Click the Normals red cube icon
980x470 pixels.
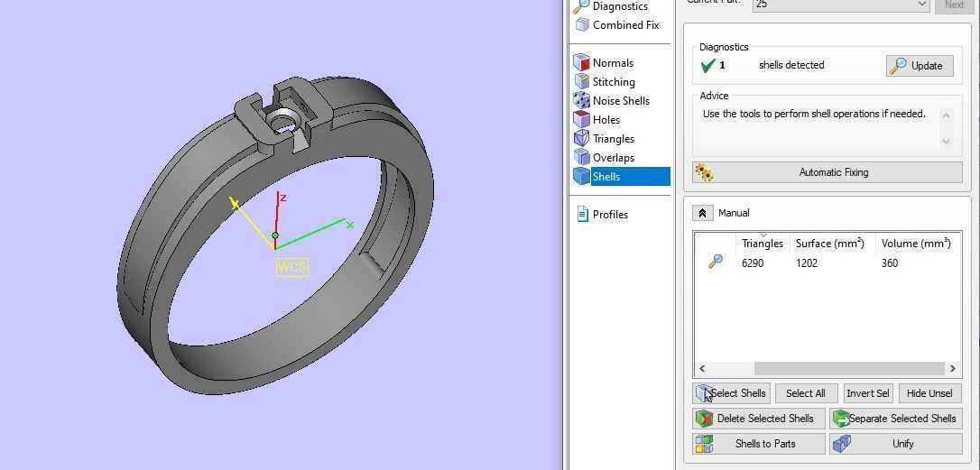(581, 62)
